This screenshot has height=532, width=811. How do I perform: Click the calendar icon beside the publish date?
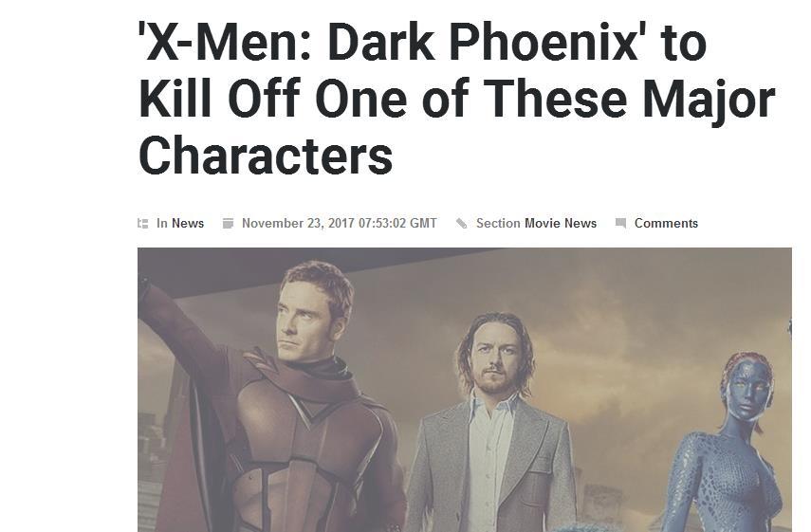click(228, 224)
